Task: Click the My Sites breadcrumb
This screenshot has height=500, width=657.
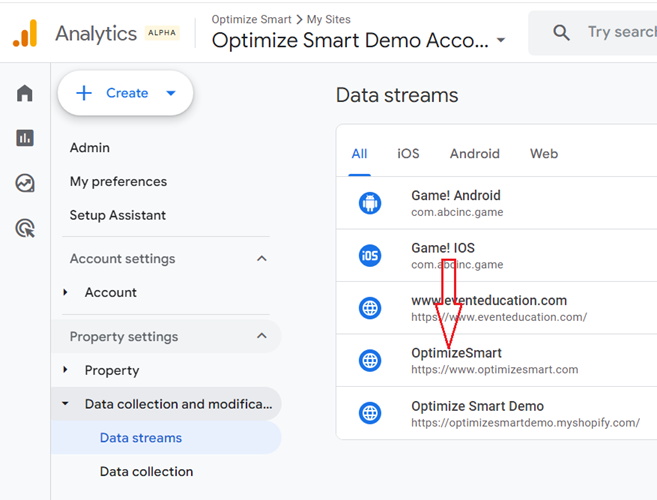Action: [328, 19]
